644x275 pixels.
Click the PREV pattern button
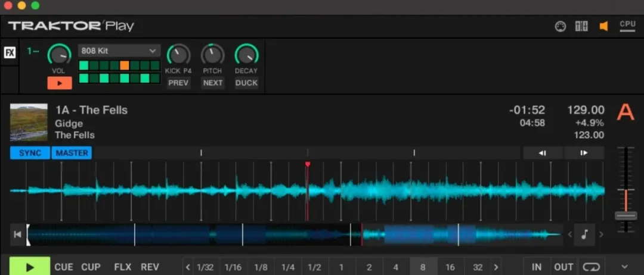178,83
